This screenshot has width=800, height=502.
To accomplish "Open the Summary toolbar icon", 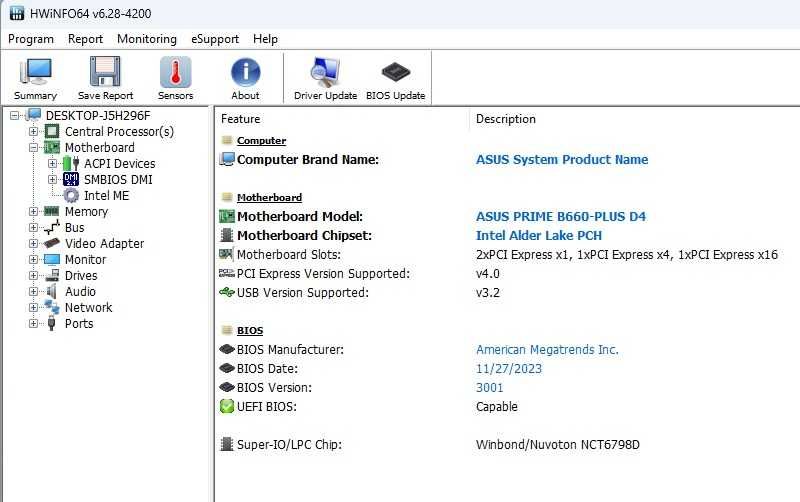I will click(x=35, y=71).
